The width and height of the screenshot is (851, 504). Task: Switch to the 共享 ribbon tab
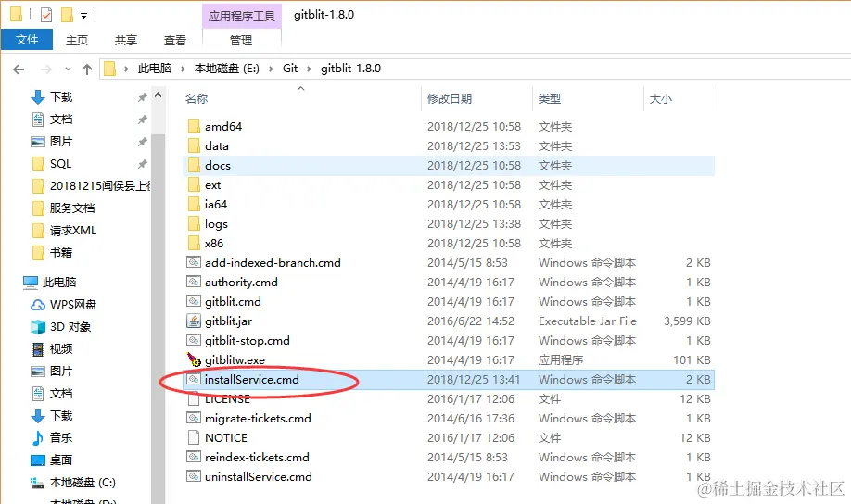126,40
